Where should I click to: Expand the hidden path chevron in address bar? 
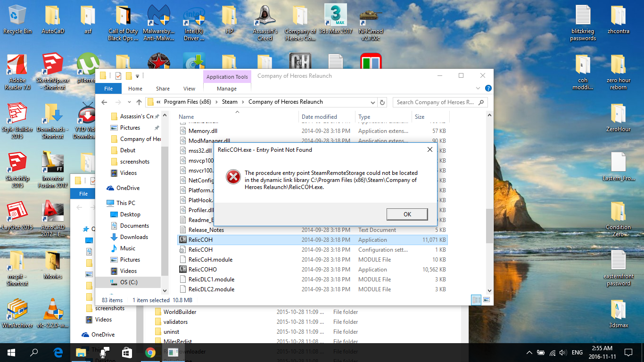click(159, 102)
